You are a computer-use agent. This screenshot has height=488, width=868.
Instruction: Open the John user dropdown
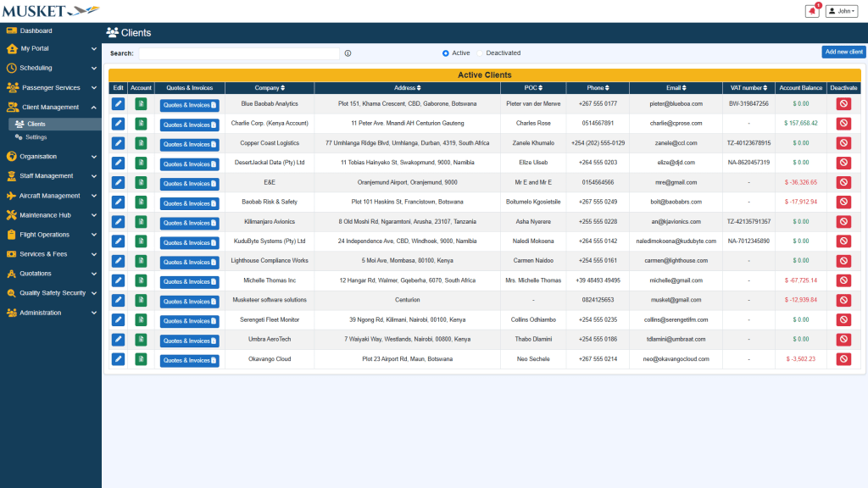point(841,11)
